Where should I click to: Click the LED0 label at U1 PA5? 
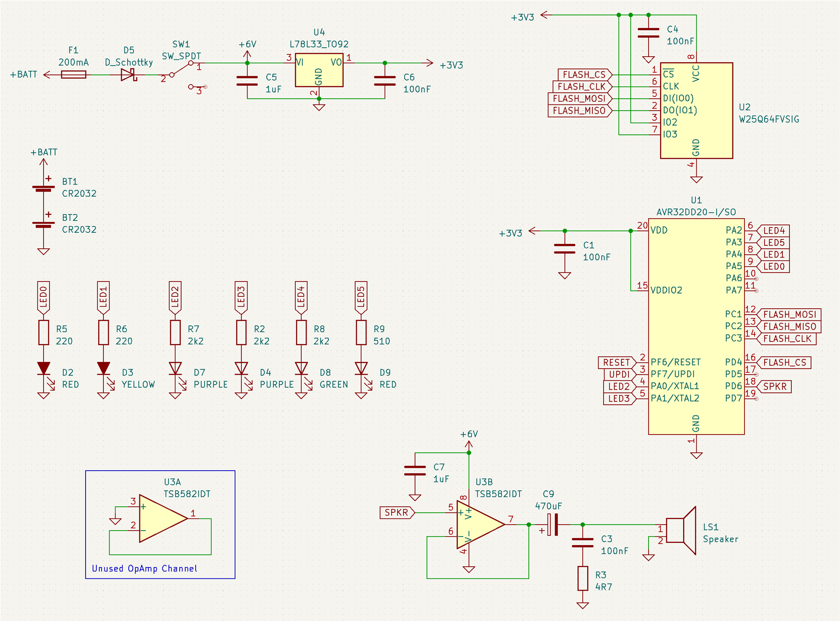pos(773,266)
